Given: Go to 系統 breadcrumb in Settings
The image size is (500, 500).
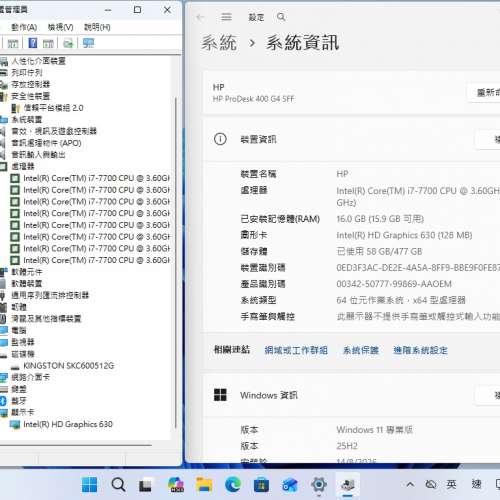Looking at the screenshot, I should click(219, 43).
